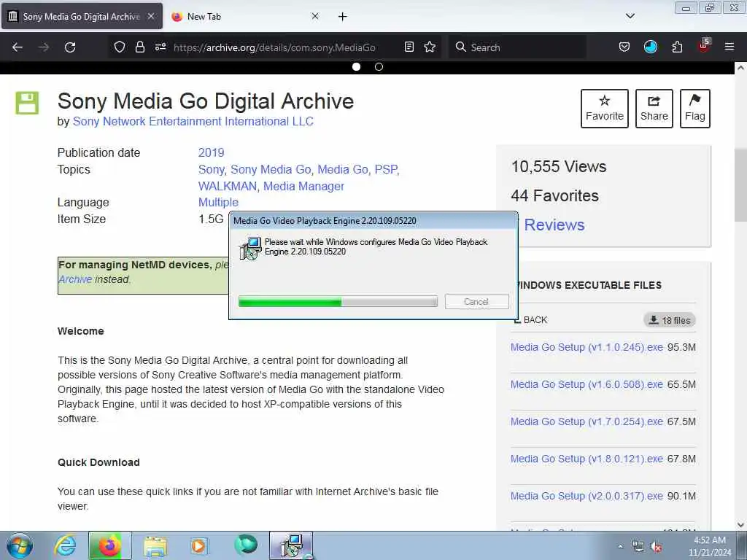Open Internet Explorer from the taskbar

tap(65, 545)
